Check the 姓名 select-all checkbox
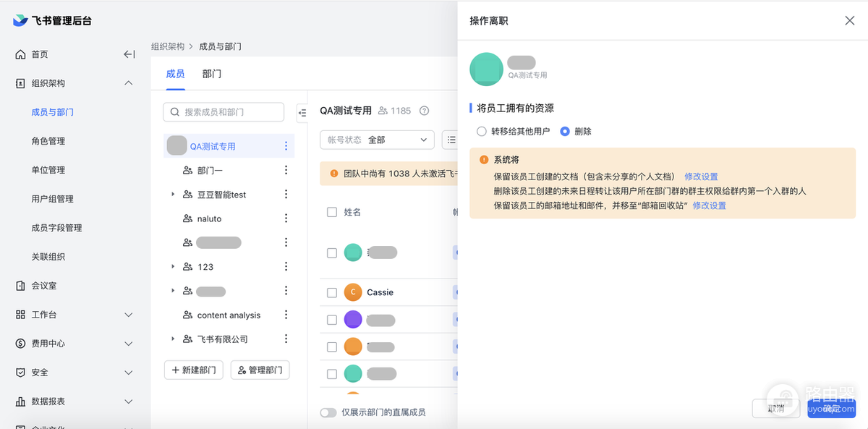Viewport: 868px width, 429px height. 332,212
